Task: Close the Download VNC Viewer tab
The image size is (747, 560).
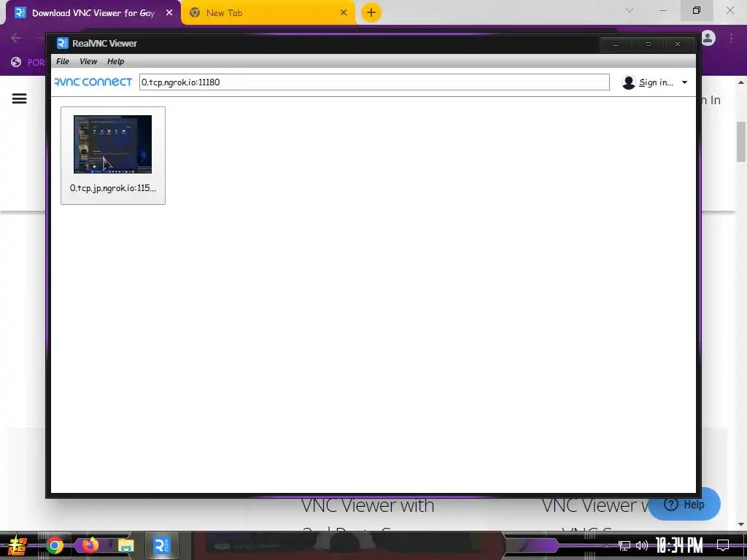Action: (169, 13)
